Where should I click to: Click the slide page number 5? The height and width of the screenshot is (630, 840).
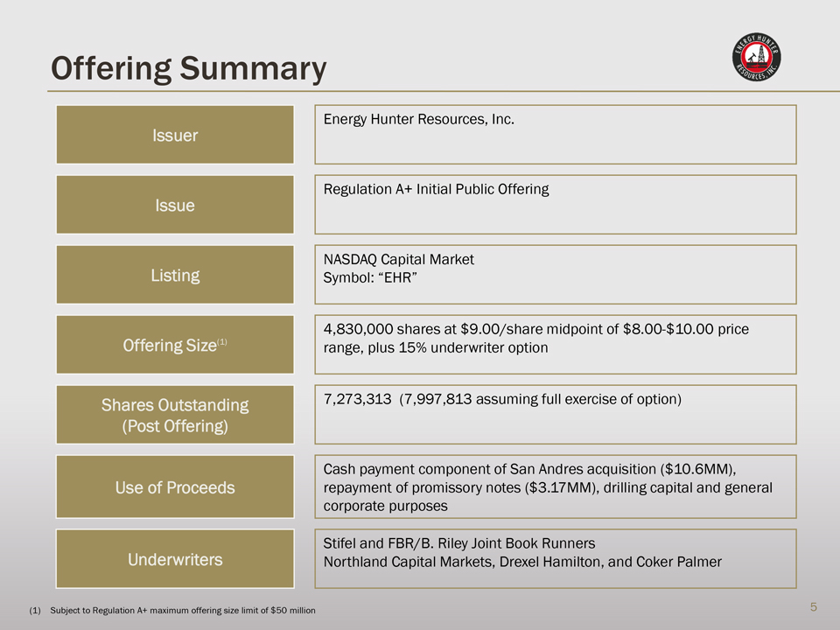(x=814, y=607)
